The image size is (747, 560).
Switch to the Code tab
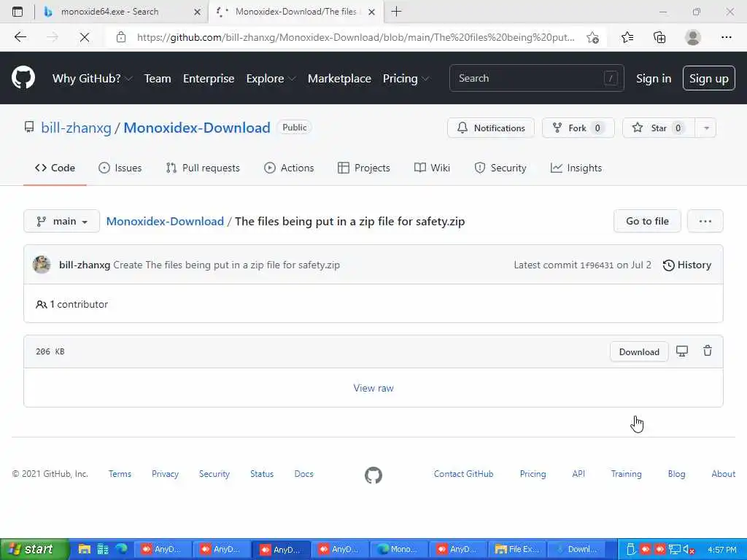[55, 168]
